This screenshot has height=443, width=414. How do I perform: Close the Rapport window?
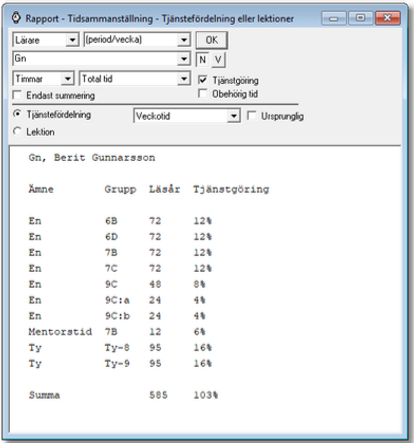point(387,18)
